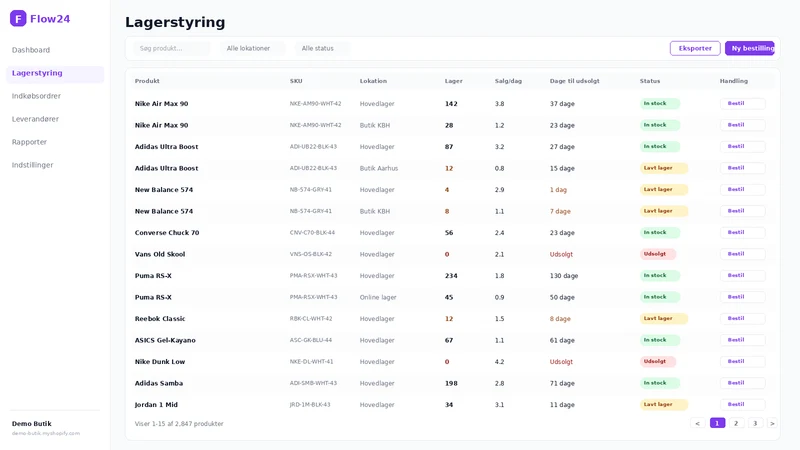The width and height of the screenshot is (800, 450).
Task: Click the Eksporter button
Action: click(x=695, y=48)
